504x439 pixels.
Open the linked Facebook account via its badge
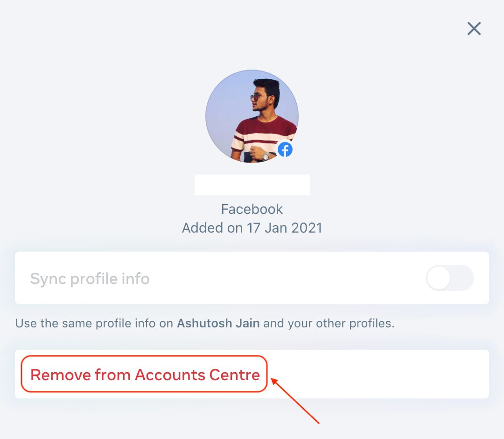[x=286, y=149]
